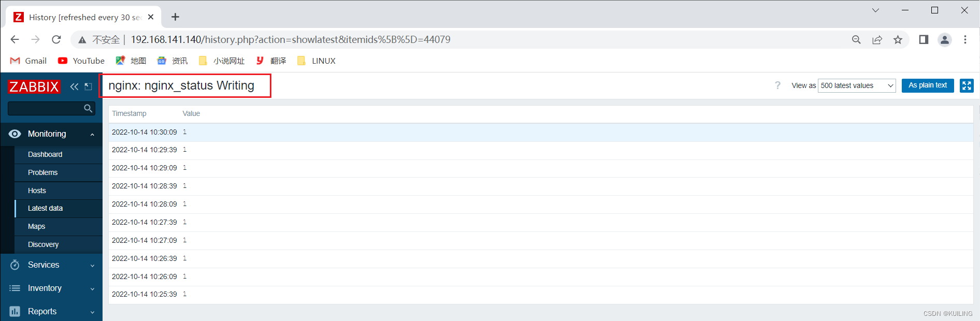Open Maps menu item
980x321 pixels.
[59, 226]
